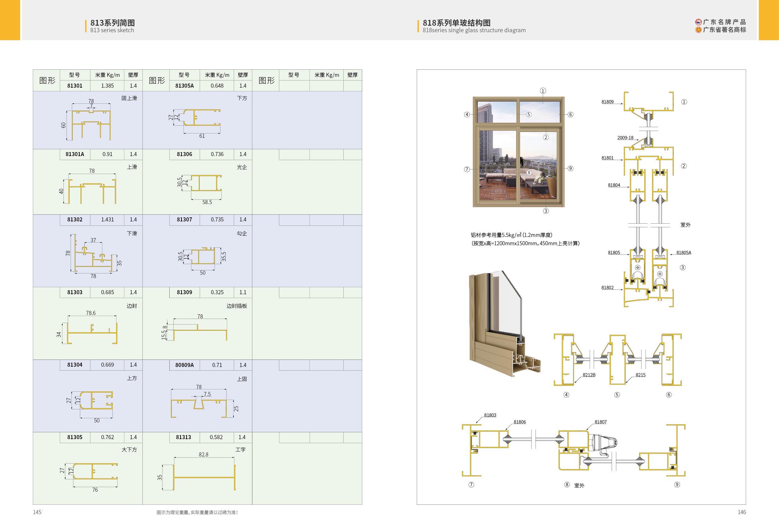Select the weight value 0.91
779x532 pixels.
tap(107, 154)
